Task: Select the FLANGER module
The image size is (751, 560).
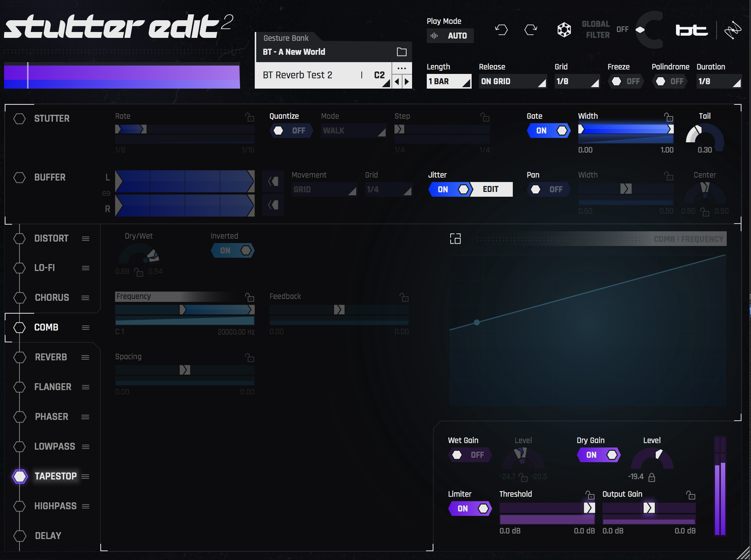Action: coord(53,387)
